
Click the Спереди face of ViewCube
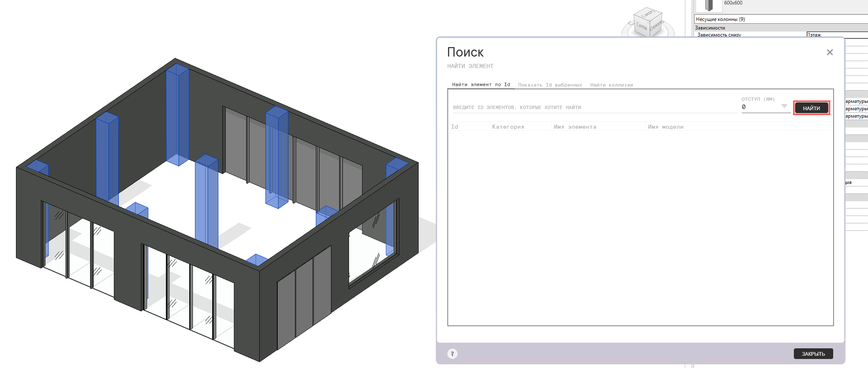point(655,26)
